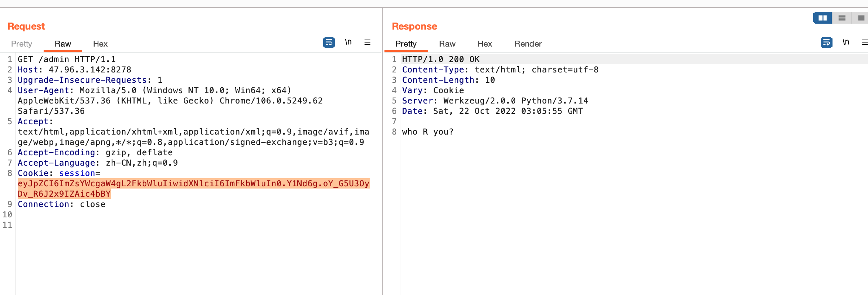Click the 'HTTP/1.0 200 OK' status line
The image size is (868, 295).
(x=441, y=59)
